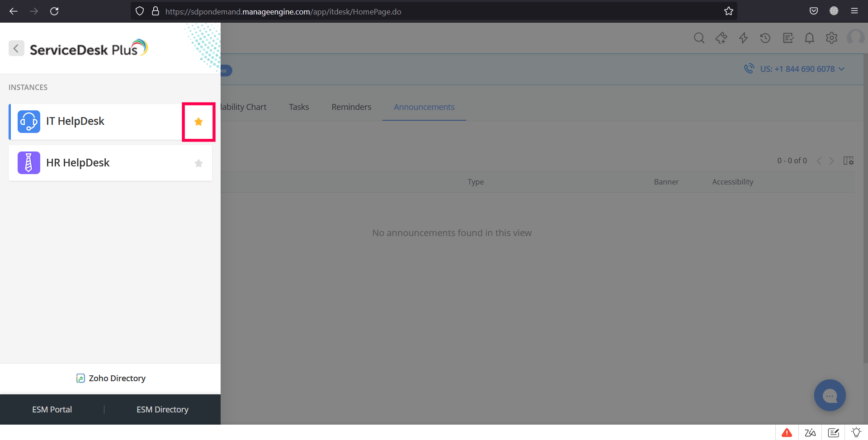
Task: Go to next page of announcements
Action: click(x=831, y=161)
